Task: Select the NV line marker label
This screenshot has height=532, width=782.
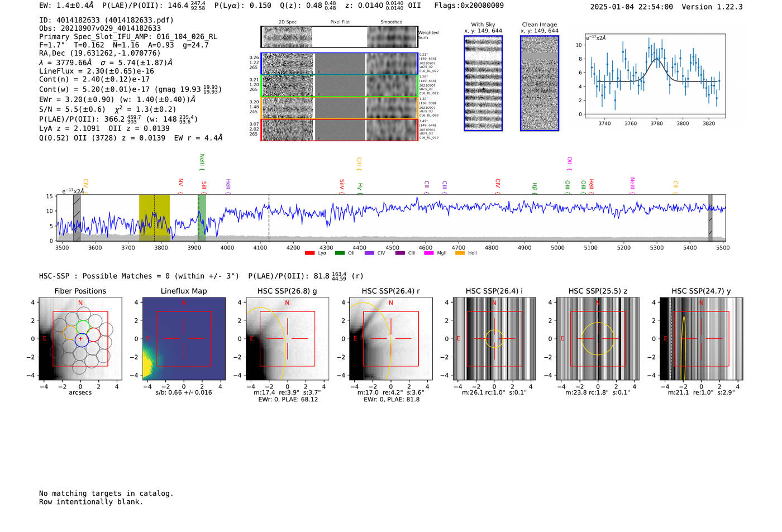Action: (x=180, y=186)
